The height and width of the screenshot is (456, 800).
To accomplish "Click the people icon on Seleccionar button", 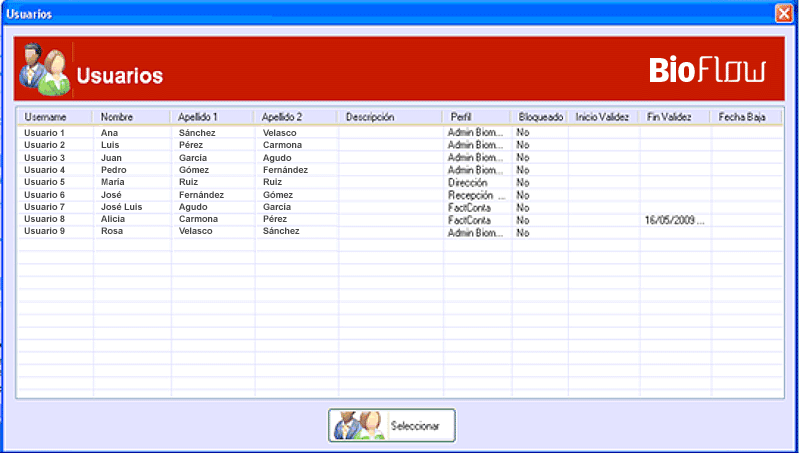I will coord(359,426).
